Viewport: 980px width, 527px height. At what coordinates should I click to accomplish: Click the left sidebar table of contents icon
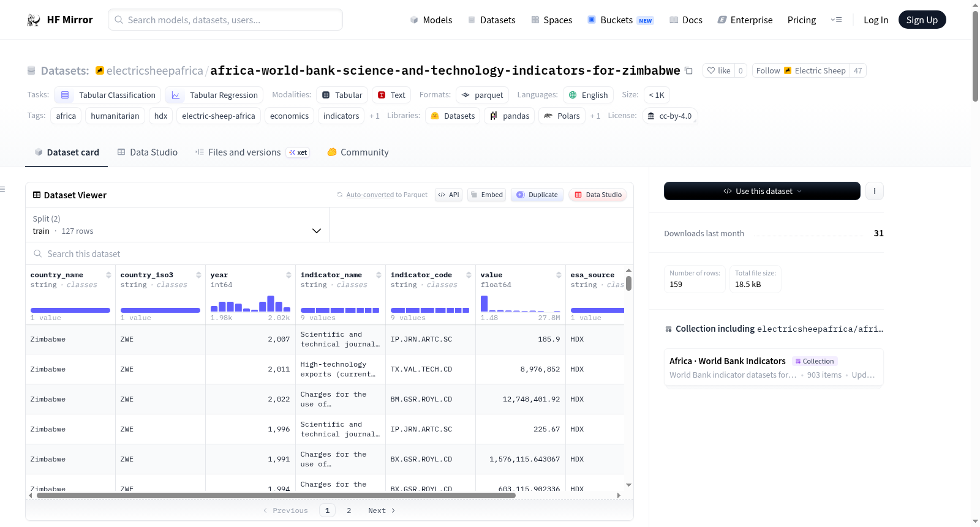[x=2, y=189]
